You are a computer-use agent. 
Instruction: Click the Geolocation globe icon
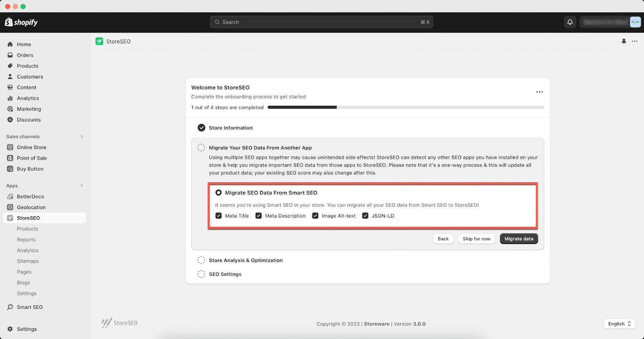10,207
